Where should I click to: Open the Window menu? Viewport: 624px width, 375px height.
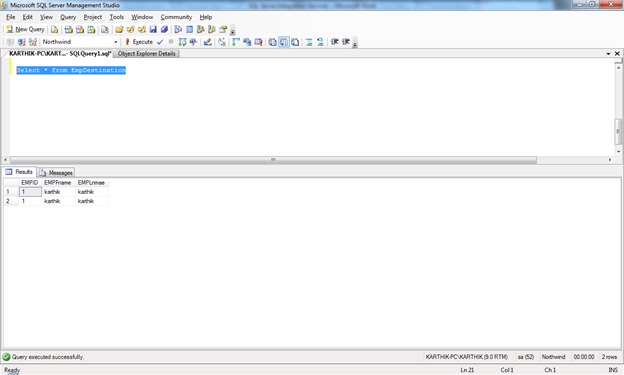142,17
